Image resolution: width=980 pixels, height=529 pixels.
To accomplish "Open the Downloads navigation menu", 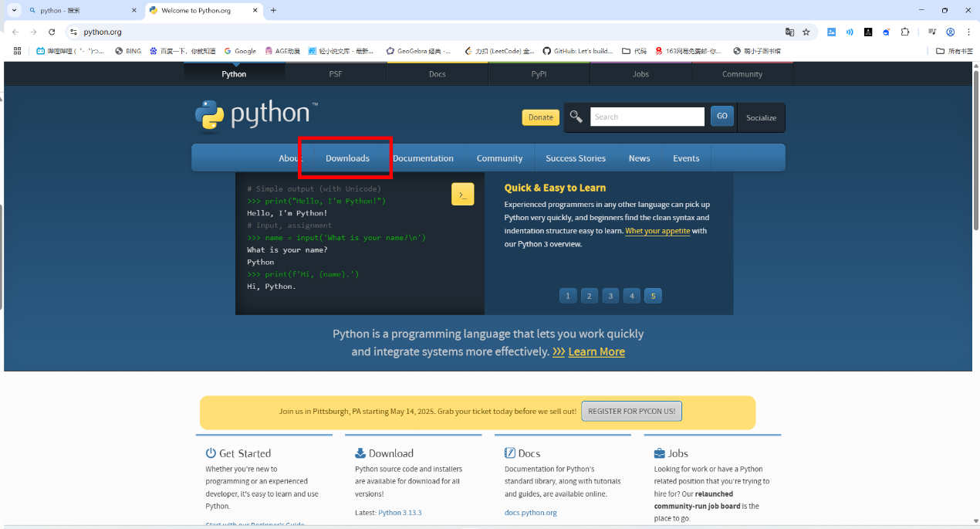I will pos(347,158).
